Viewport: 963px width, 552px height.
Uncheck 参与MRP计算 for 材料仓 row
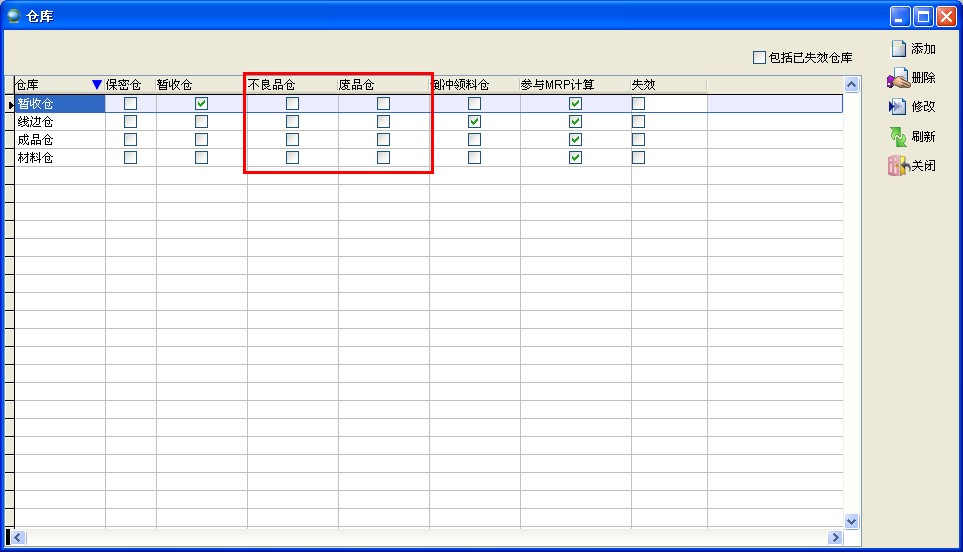[575, 158]
